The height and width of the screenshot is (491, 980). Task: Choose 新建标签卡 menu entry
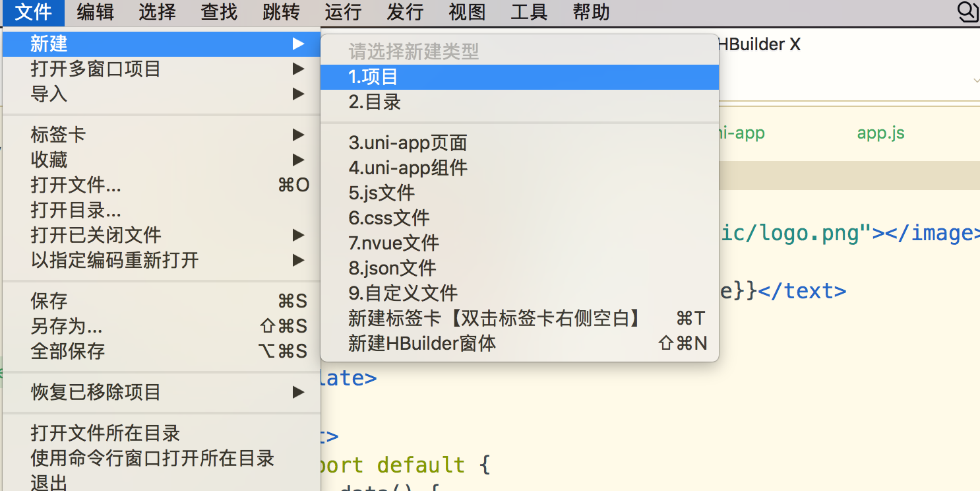(520, 319)
